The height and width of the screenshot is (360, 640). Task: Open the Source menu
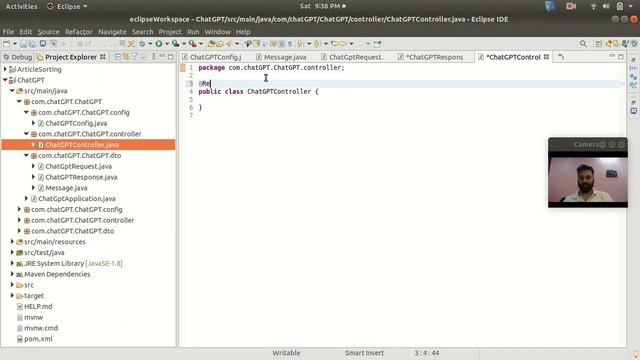click(49, 32)
